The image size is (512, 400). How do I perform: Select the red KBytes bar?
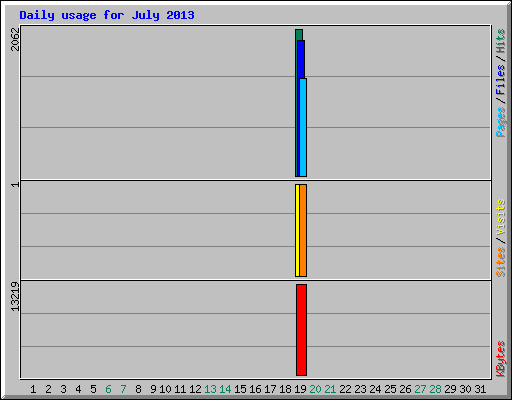(301, 330)
